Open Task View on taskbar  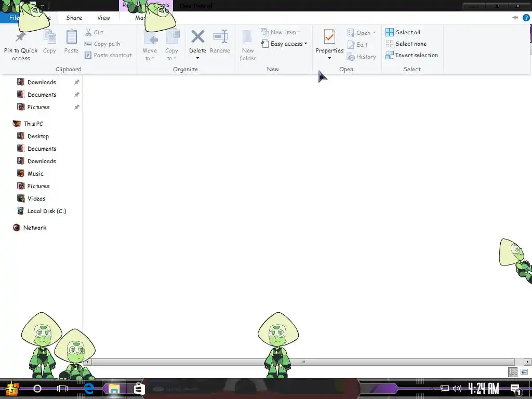point(62,389)
